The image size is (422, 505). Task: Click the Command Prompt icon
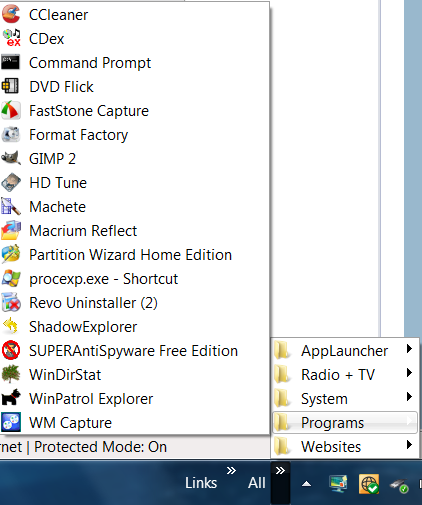point(11,63)
